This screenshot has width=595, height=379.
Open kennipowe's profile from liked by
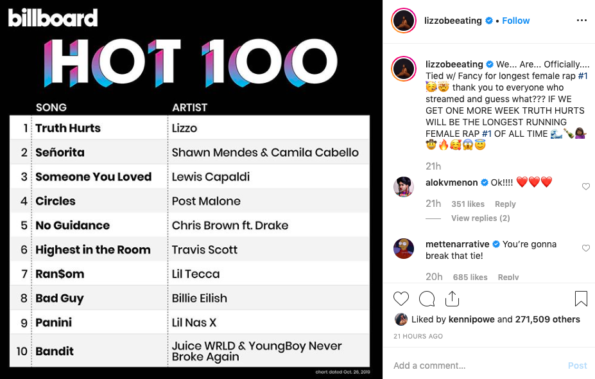(x=471, y=319)
